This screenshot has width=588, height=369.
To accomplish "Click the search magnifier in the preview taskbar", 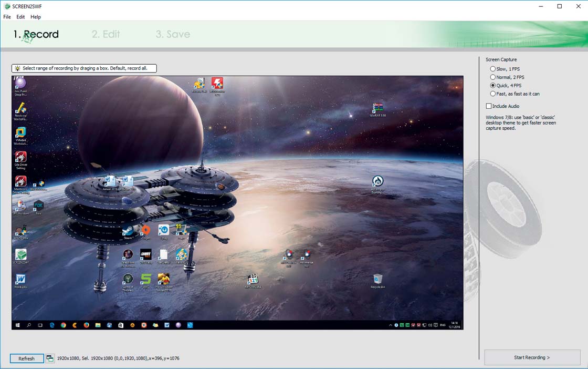I will 29,325.
